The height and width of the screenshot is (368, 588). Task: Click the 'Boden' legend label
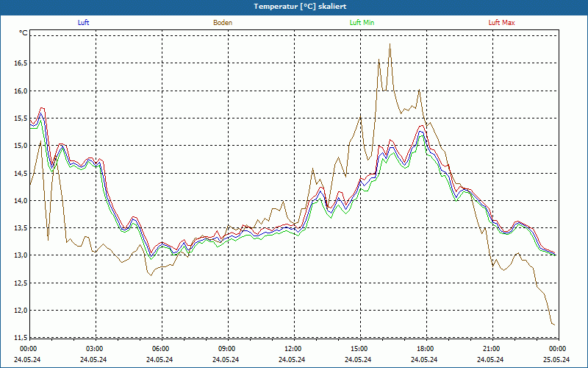tap(223, 23)
